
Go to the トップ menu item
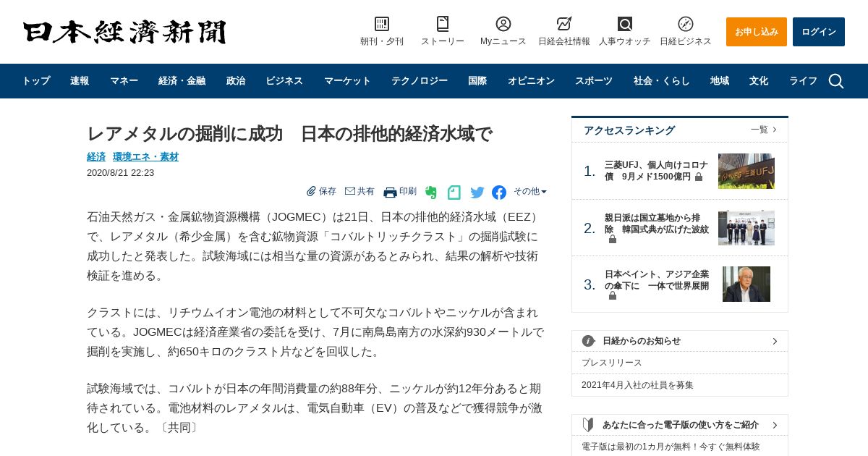[x=36, y=81]
